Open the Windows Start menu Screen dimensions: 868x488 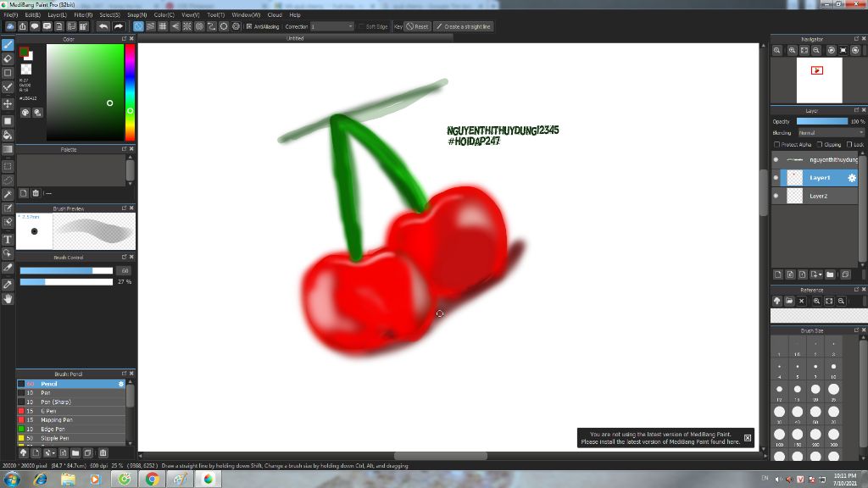(12, 480)
